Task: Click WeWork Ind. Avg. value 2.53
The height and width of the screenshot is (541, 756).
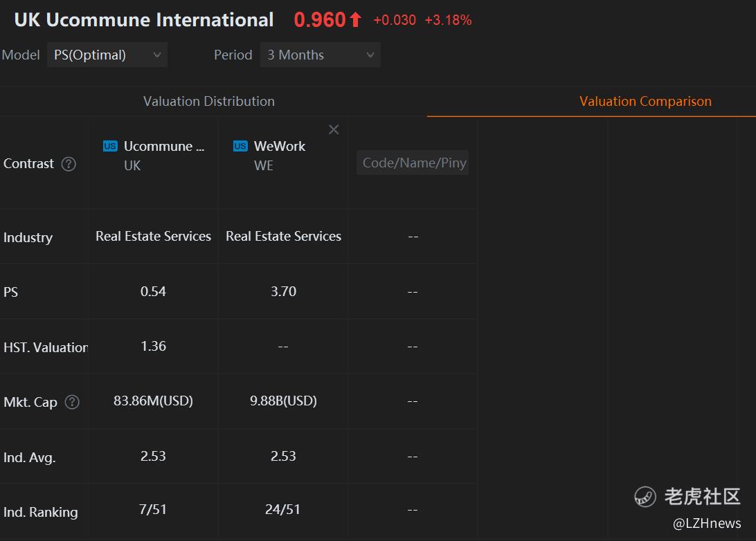Action: click(x=283, y=456)
